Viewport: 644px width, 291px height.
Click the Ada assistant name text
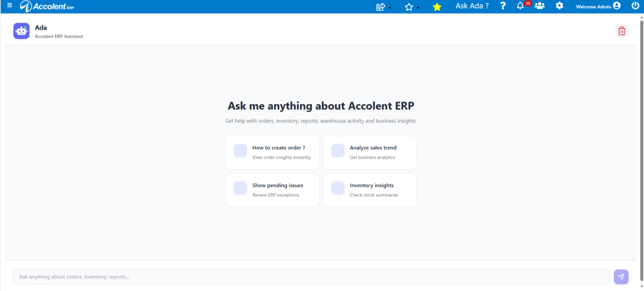click(x=41, y=28)
